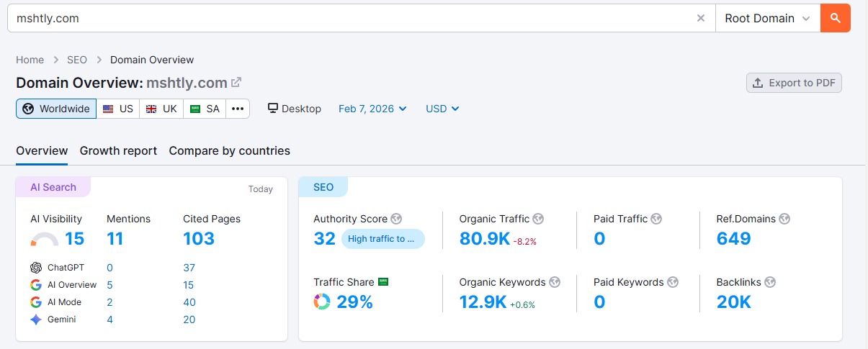
Task: Open the external link icon beside mshtly.com
Action: (236, 83)
